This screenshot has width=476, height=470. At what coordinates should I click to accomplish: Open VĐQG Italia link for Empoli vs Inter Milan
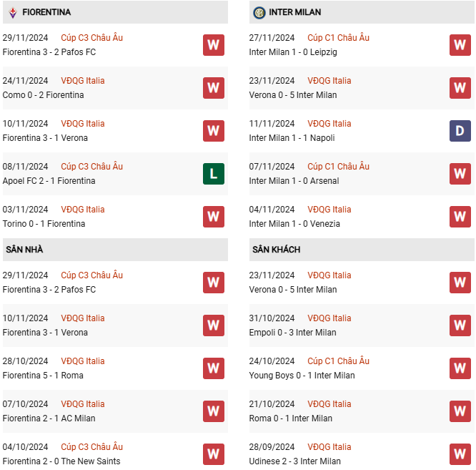329,318
